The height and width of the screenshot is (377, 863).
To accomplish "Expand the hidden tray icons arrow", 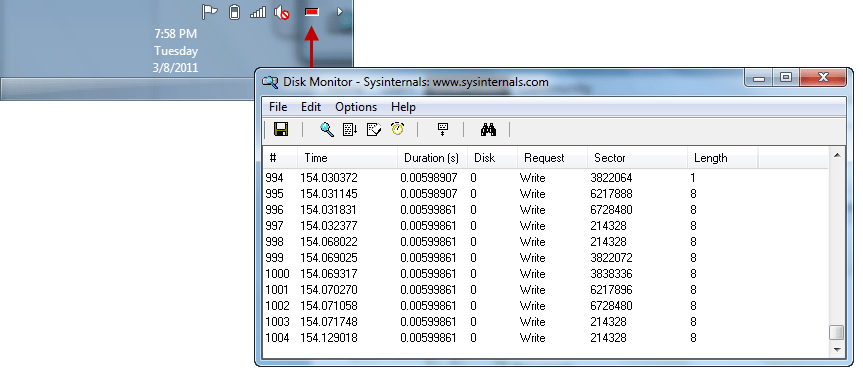I will [x=340, y=12].
